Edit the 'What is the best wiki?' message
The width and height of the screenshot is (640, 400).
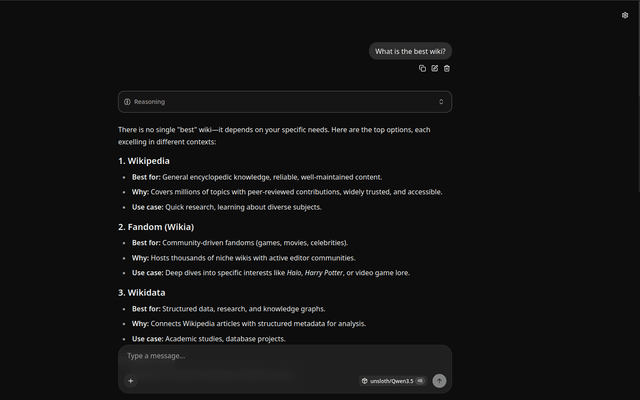pyautogui.click(x=435, y=69)
